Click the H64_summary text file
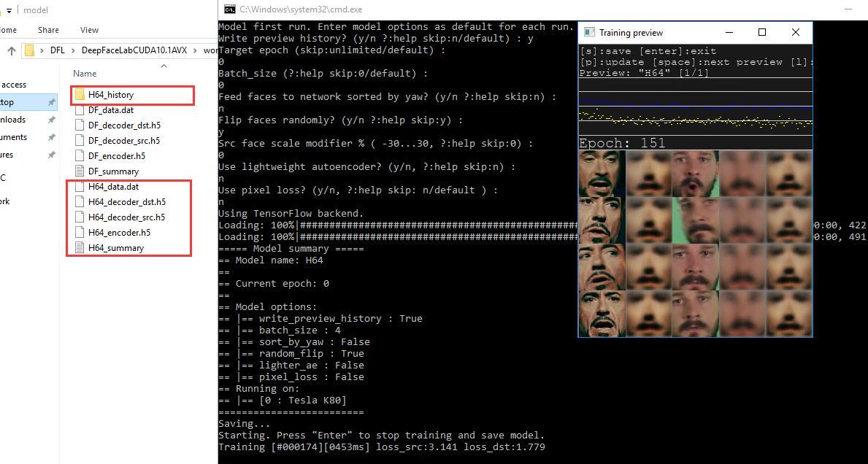This screenshot has width=868, height=464. [115, 248]
